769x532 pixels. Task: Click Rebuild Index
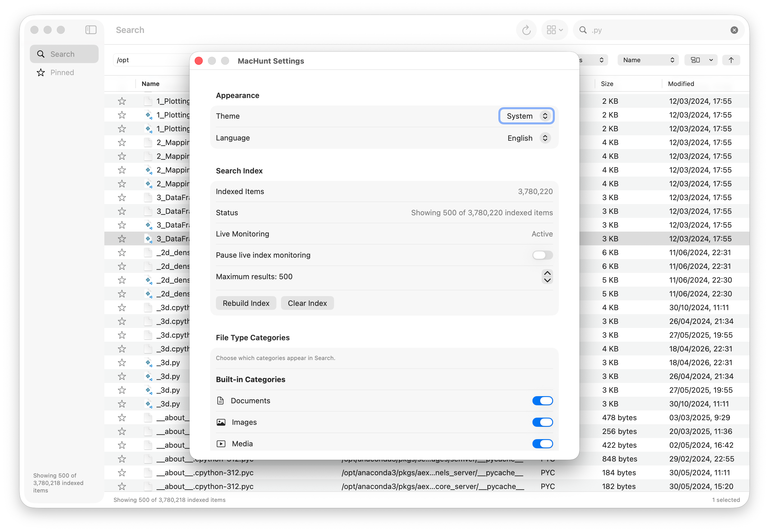(x=246, y=303)
